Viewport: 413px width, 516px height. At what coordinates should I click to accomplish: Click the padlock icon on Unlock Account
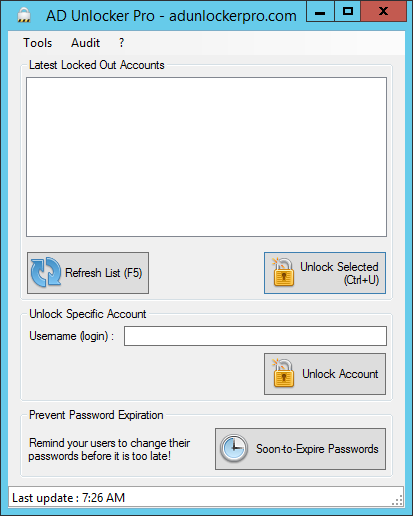(283, 373)
